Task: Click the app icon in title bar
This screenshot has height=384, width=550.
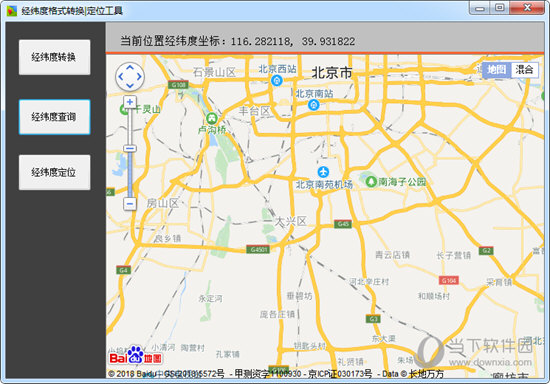Action: (12, 11)
